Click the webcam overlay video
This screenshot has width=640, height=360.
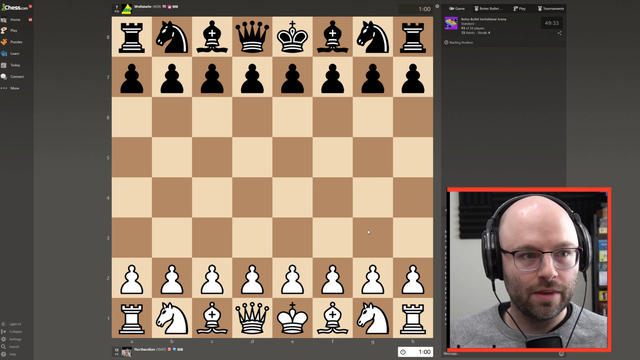coord(529,270)
